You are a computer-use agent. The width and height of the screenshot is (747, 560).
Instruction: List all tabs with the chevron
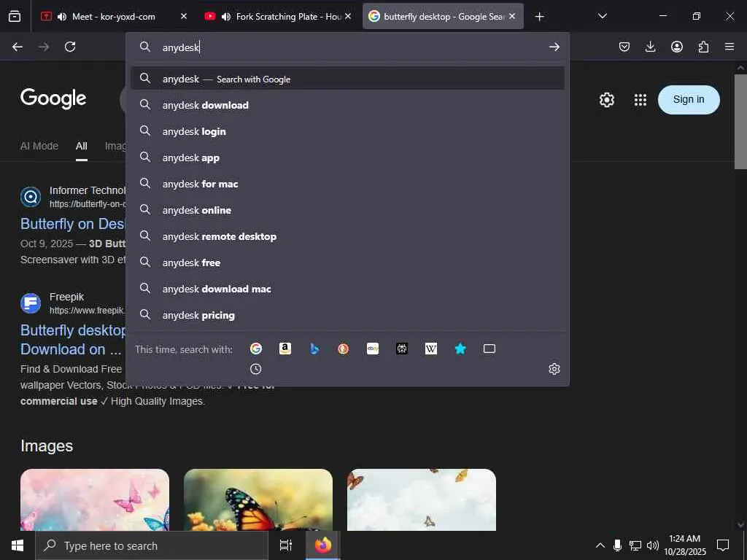coord(603,16)
